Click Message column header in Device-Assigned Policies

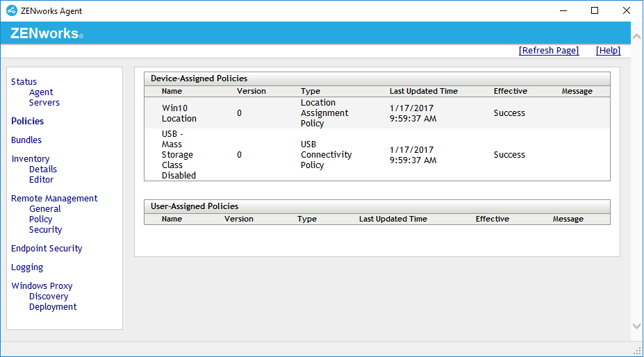[577, 91]
